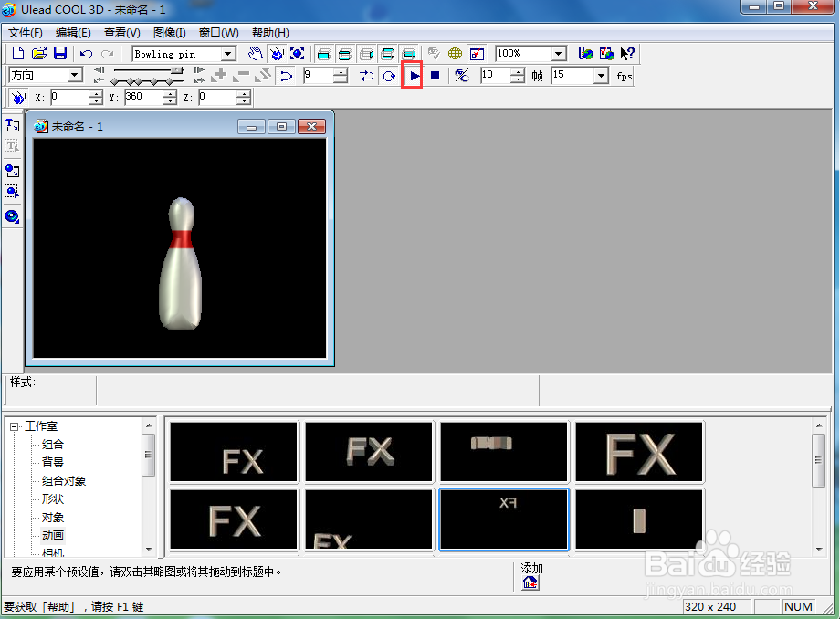Go to the next frame arrow
The image size is (840, 619).
pos(199,70)
